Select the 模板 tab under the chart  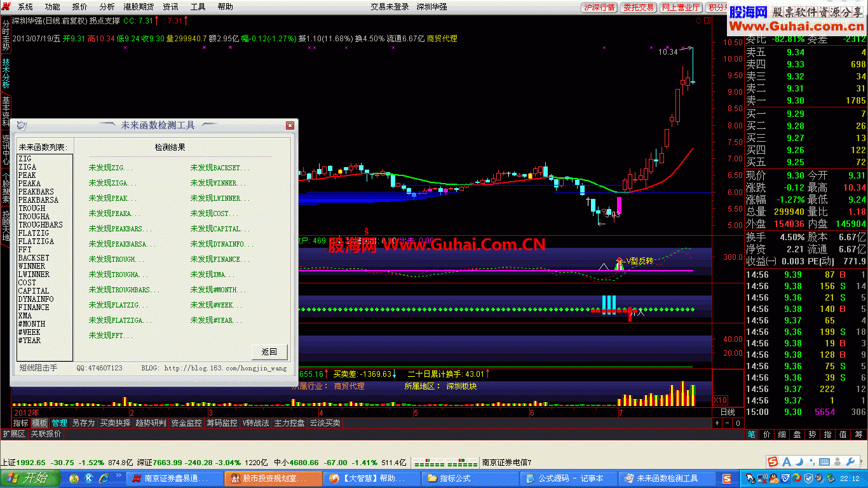(40, 423)
